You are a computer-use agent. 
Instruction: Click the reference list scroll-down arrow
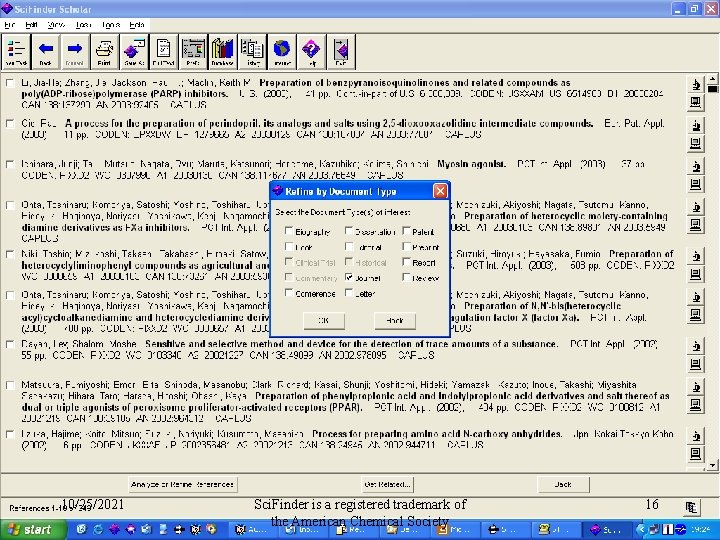(x=712, y=466)
